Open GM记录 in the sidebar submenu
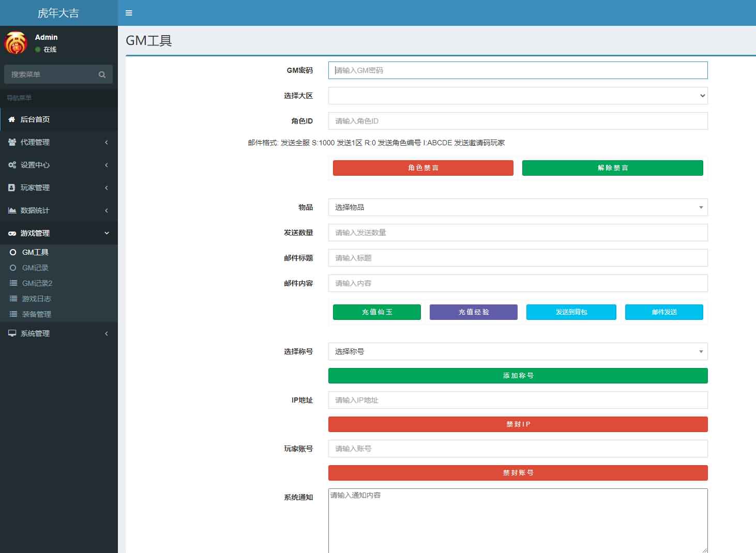 [x=35, y=268]
